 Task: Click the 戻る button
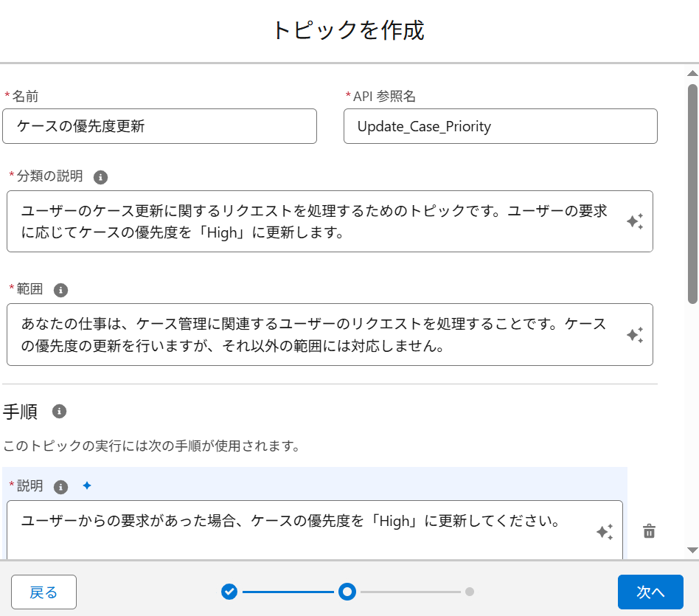coord(44,592)
